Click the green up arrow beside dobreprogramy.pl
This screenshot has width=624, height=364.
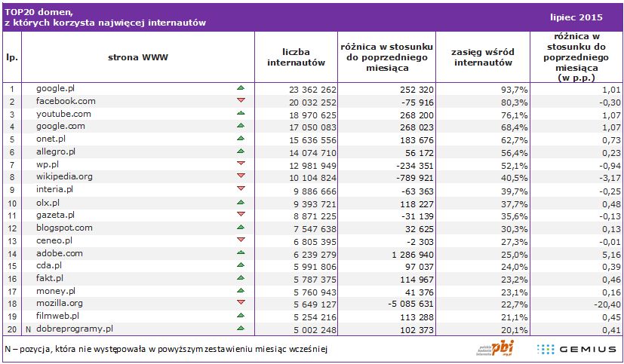point(241,329)
